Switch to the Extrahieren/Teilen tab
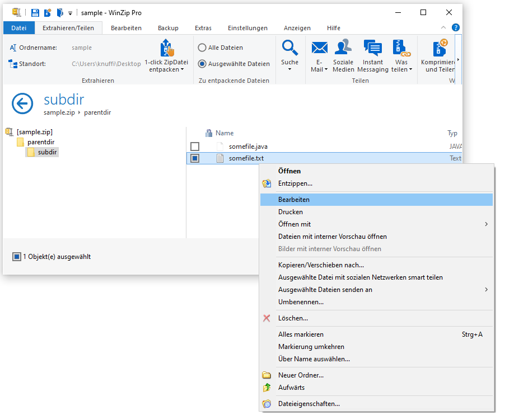514x420 pixels. point(68,28)
